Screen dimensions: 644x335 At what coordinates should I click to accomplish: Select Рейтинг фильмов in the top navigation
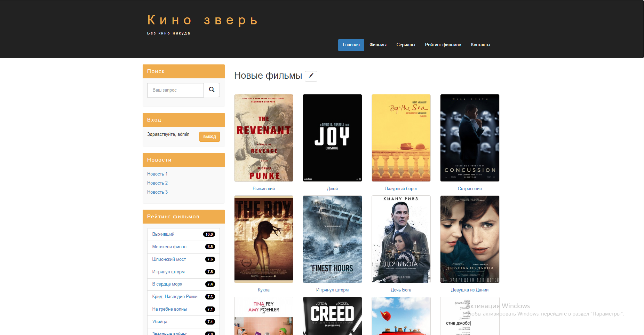tap(443, 45)
